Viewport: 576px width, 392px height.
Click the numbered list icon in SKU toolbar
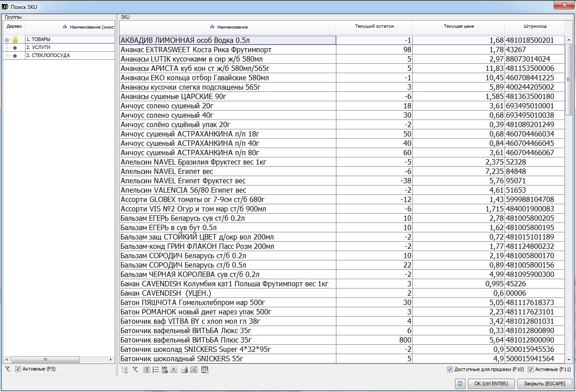[156, 370]
